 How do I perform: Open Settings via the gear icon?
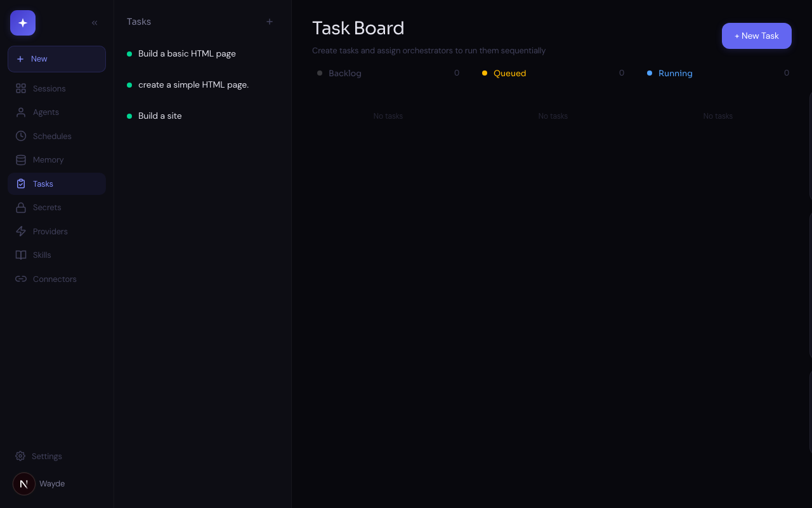[x=20, y=456]
